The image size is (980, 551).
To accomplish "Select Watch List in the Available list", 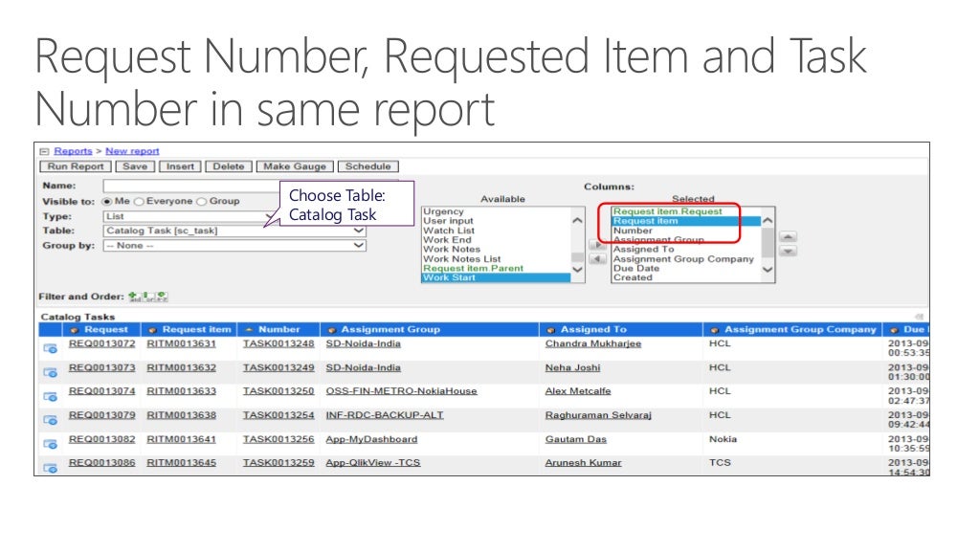I will [x=449, y=230].
